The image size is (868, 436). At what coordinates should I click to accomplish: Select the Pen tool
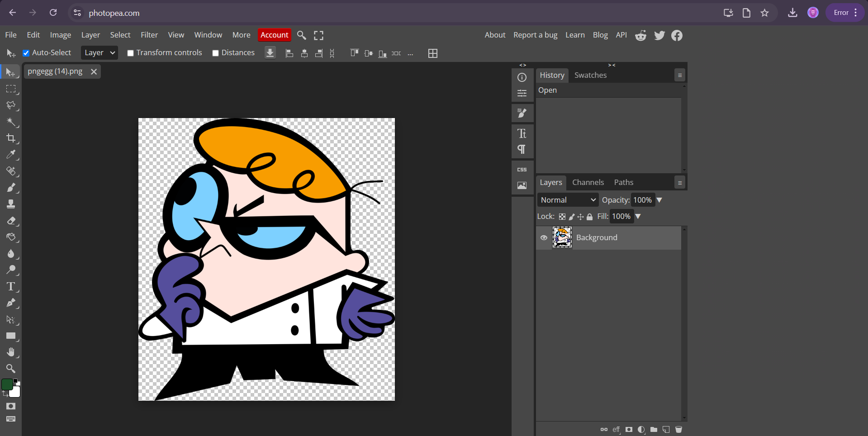[x=11, y=303]
